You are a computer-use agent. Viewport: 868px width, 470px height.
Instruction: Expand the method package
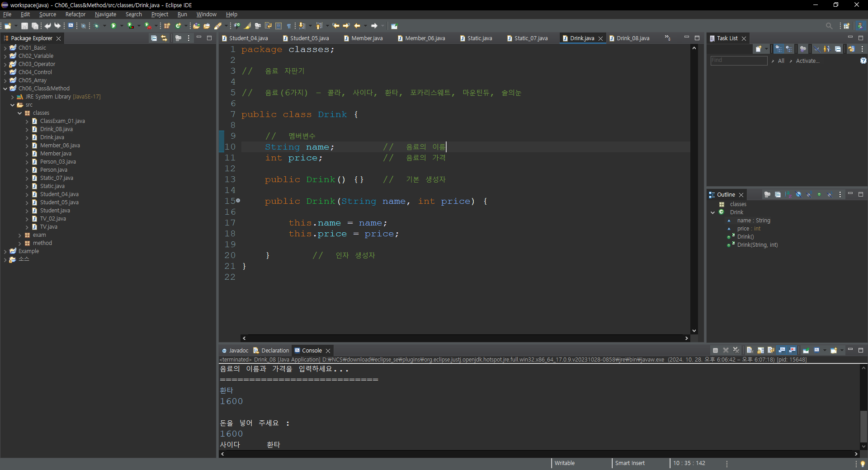(x=19, y=243)
